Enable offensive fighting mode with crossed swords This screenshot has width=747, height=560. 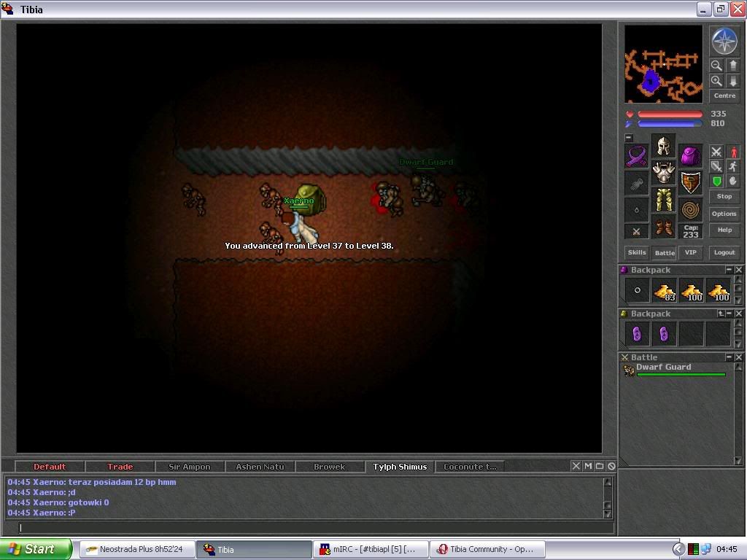(716, 152)
